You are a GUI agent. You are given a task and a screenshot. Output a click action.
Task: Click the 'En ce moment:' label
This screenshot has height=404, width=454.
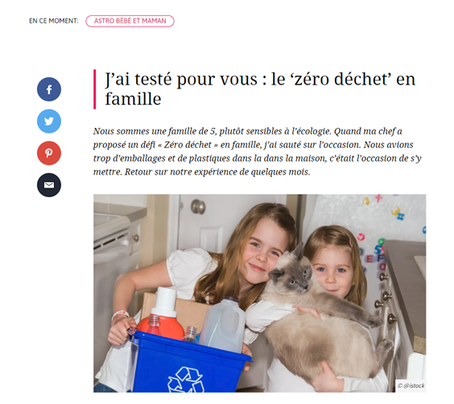[54, 21]
